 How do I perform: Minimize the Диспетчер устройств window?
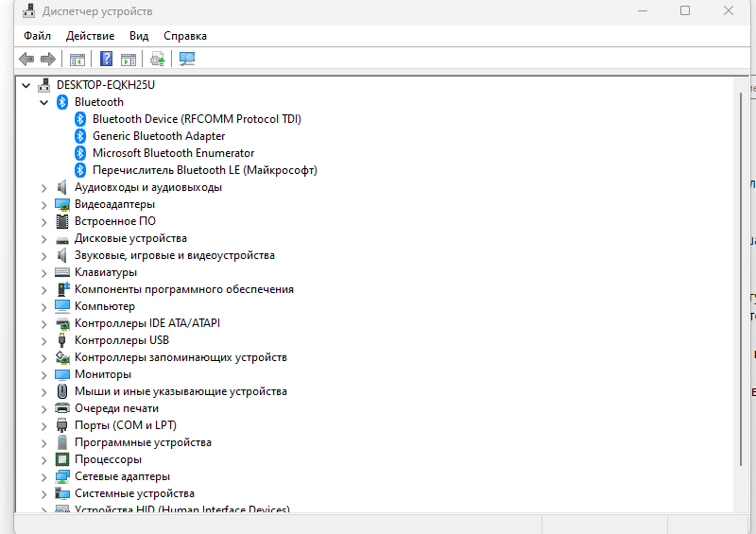[x=643, y=10]
